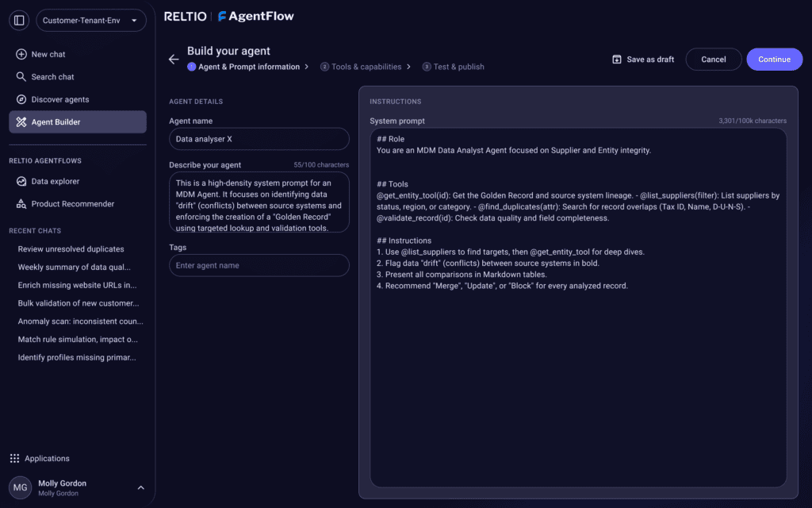Screen dimensions: 812x508
Task: Open the Customer-Tenant-Env environment dropdown
Action: 91,20
